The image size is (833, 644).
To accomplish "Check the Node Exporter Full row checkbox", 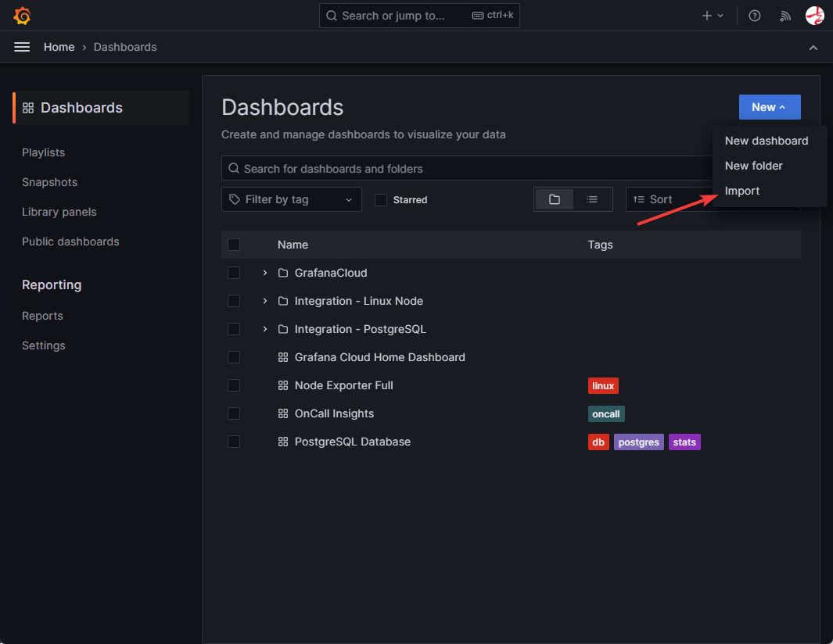I will pyautogui.click(x=234, y=385).
